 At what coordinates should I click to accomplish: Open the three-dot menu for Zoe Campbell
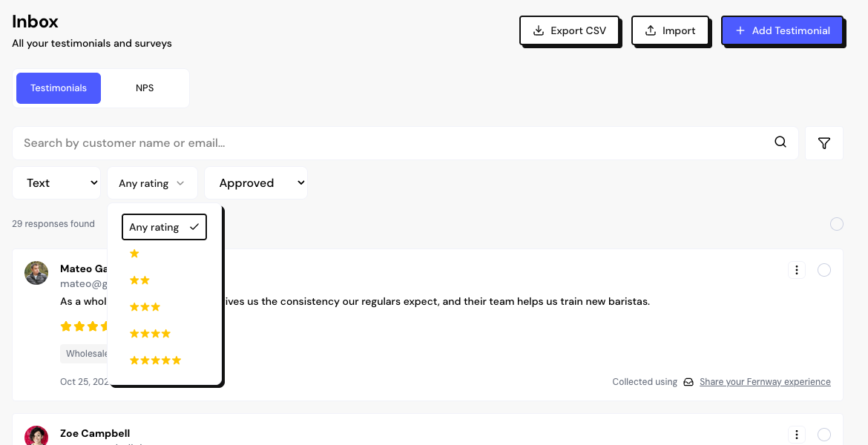tap(797, 435)
